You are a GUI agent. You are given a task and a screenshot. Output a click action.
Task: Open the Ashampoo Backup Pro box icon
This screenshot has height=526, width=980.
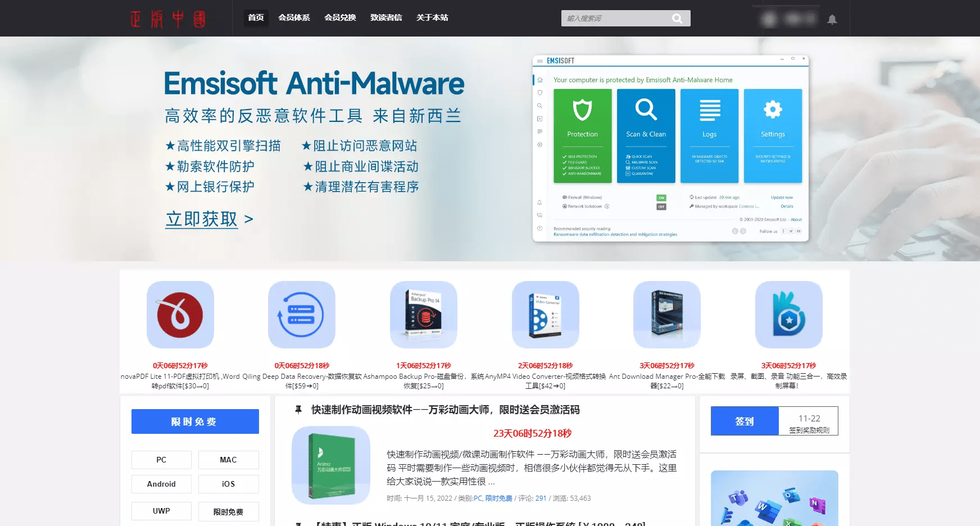pos(424,315)
